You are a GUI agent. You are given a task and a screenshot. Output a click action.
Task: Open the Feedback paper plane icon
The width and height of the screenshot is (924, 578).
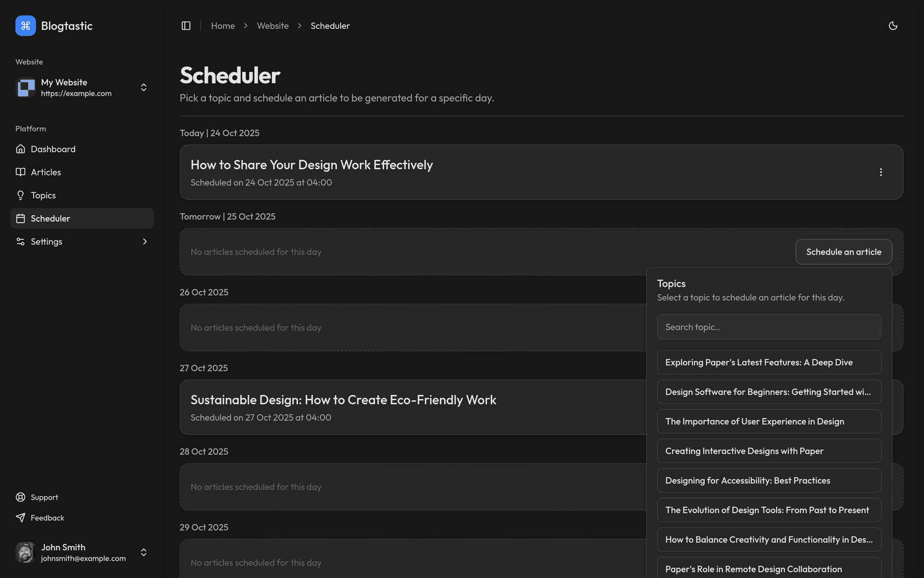coord(21,518)
